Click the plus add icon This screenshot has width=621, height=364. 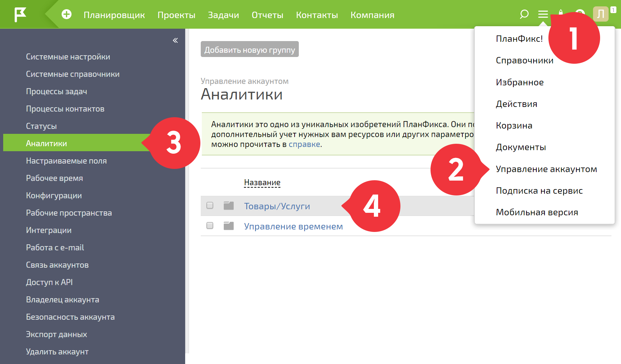67,15
